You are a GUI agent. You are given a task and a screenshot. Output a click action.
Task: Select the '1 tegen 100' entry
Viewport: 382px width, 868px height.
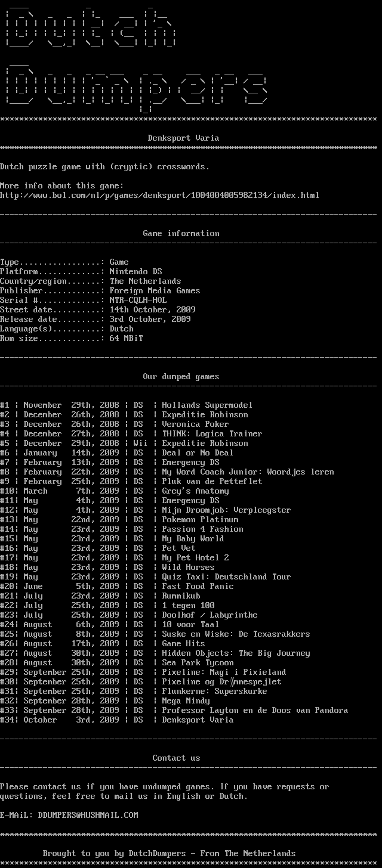189,605
